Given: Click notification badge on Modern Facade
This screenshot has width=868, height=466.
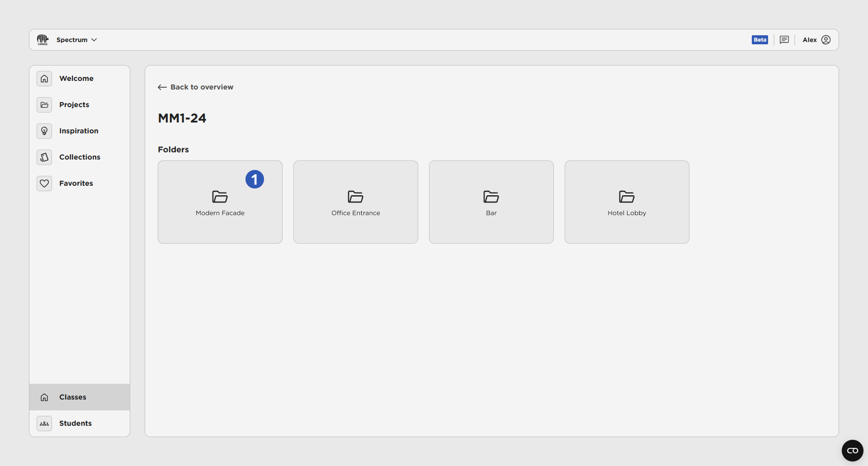Looking at the screenshot, I should (x=255, y=179).
